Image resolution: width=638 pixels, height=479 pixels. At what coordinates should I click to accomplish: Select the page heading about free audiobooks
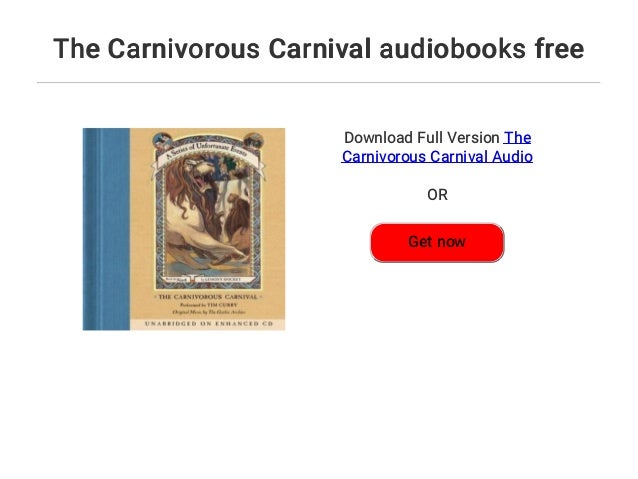point(319,48)
